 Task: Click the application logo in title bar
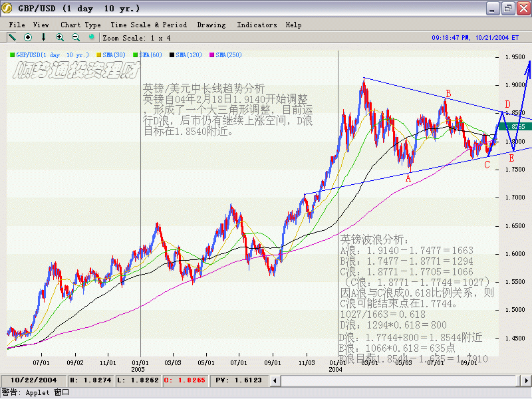[x=7, y=8]
